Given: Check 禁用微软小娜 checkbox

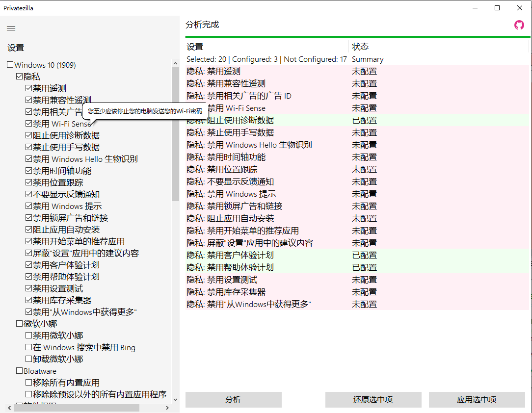Looking at the screenshot, I should (29, 336).
